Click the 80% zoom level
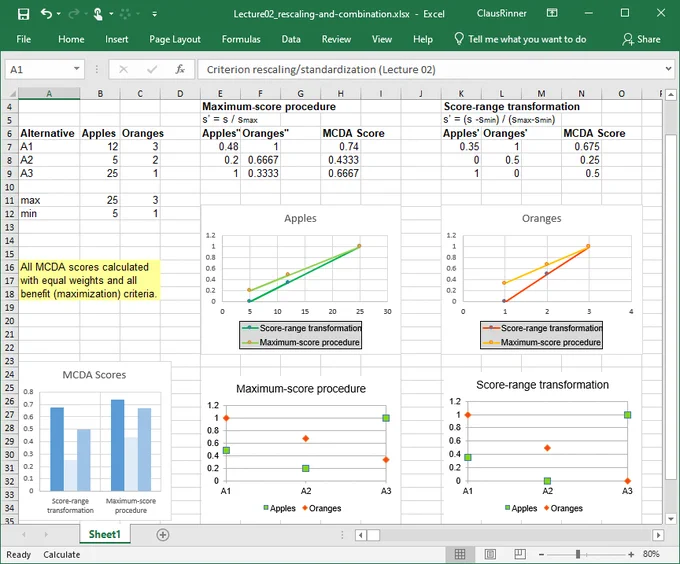This screenshot has height=564, width=680. (x=651, y=554)
